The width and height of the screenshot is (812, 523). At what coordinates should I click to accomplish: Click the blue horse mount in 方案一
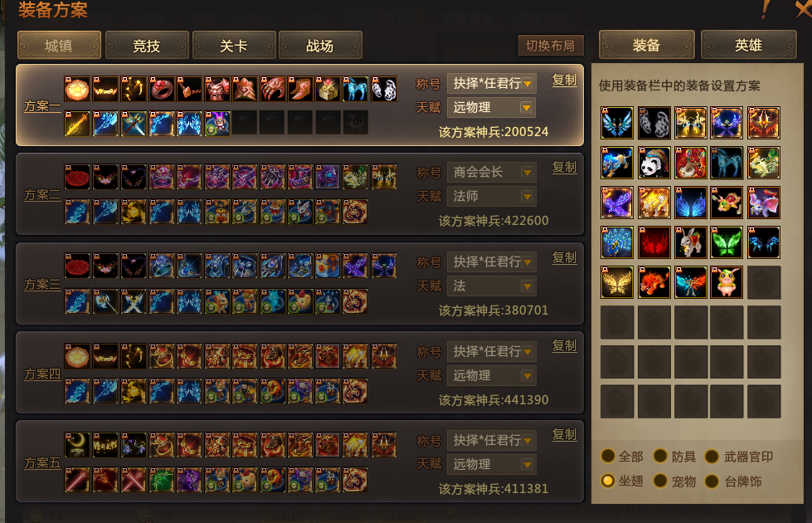[355, 89]
